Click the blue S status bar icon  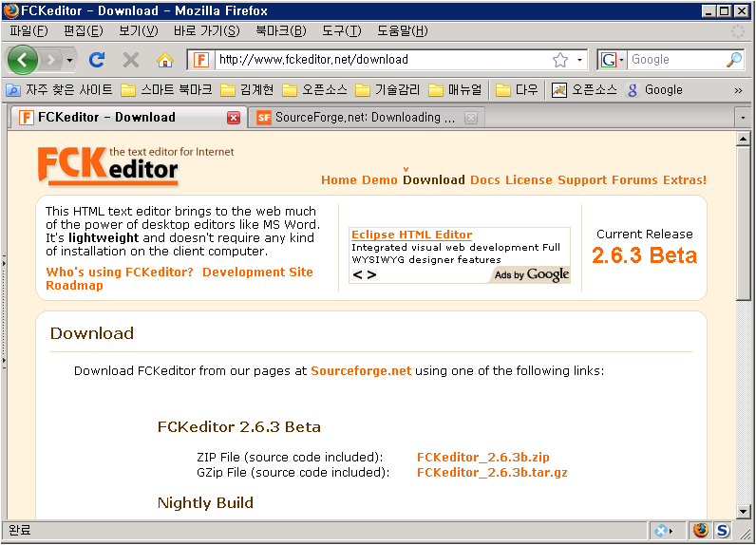pyautogui.click(x=722, y=531)
